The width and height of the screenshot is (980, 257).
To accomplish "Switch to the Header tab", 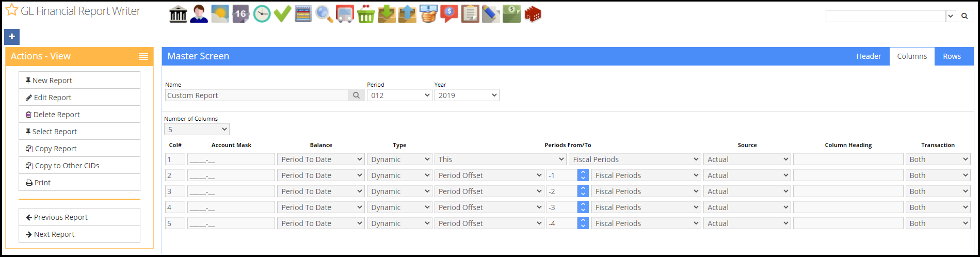I will coord(869,56).
